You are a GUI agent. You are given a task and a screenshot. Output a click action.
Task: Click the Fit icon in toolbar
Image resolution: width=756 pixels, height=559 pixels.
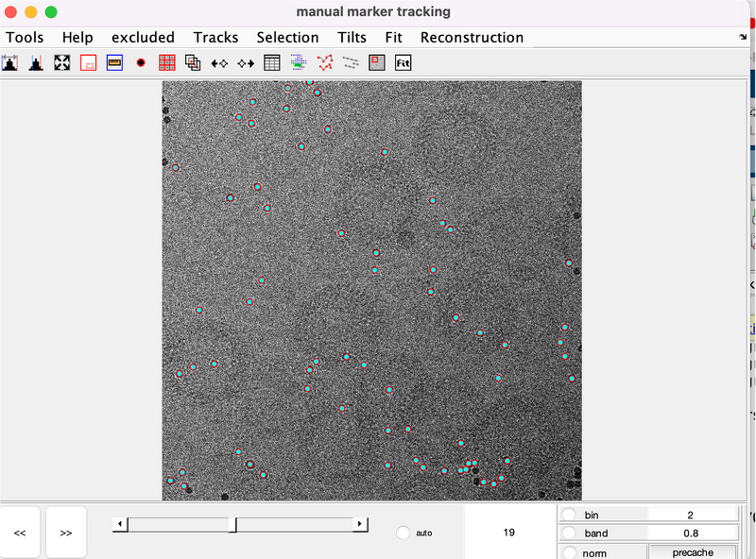click(x=404, y=63)
